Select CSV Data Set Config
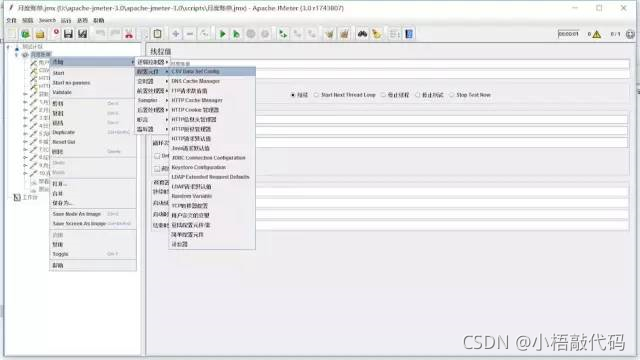The height and width of the screenshot is (360, 640). (212, 71)
